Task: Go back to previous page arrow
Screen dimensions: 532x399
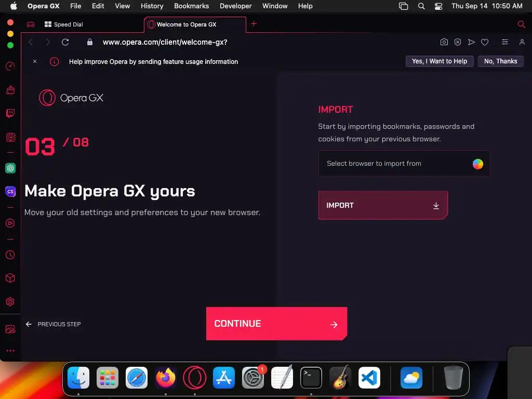Action: tap(31, 42)
